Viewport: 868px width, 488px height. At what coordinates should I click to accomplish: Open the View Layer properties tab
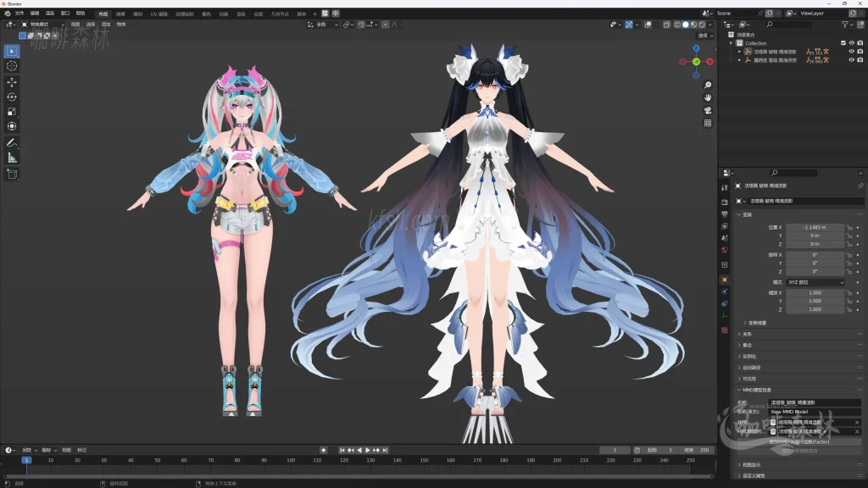coord(724,226)
